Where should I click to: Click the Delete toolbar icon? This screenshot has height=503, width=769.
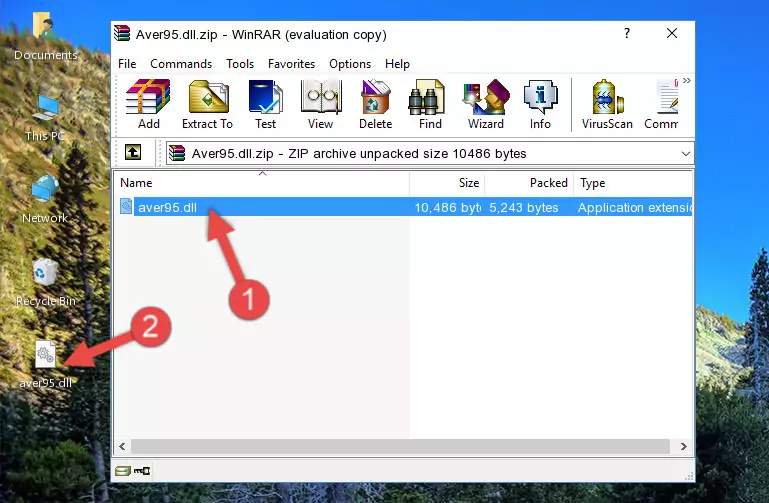pos(375,104)
